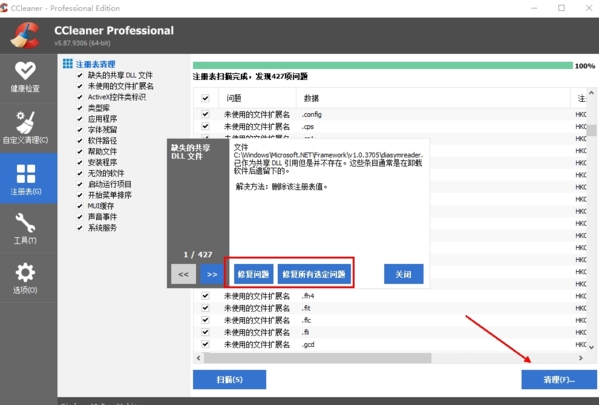Uncheck the .gcd row checkbox

click(206, 344)
